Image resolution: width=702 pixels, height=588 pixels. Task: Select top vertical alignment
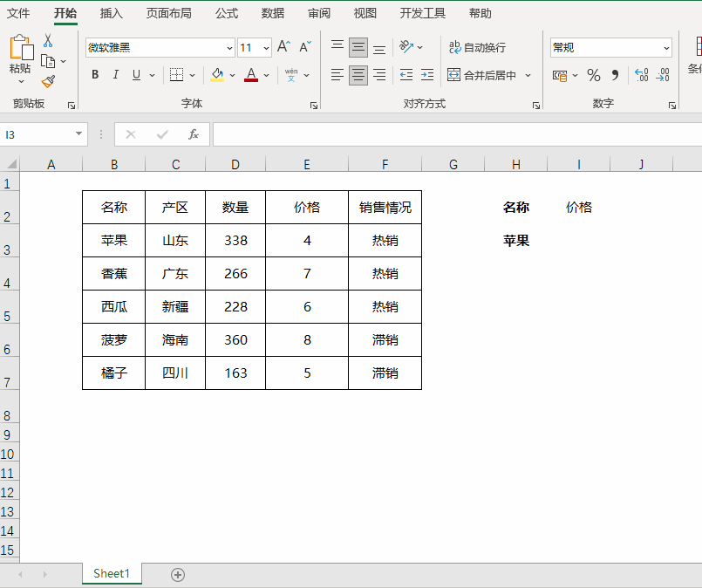click(x=337, y=46)
